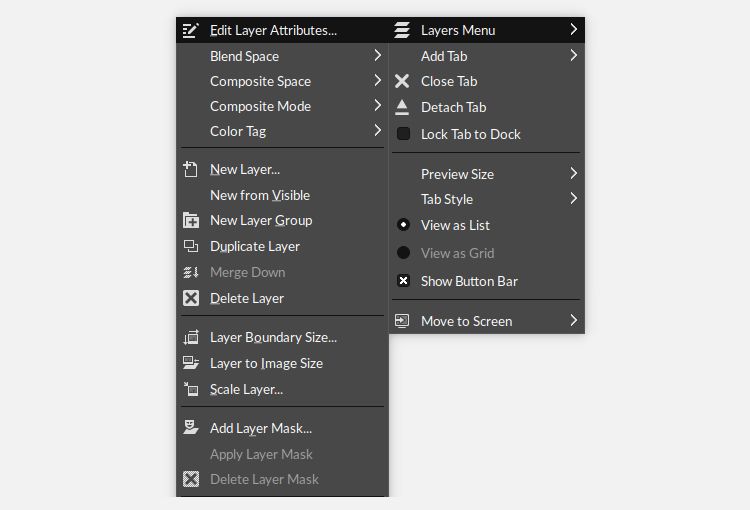Choose Apply Layer Mask entry
Screen dimensions: 750x510
click(x=282, y=454)
